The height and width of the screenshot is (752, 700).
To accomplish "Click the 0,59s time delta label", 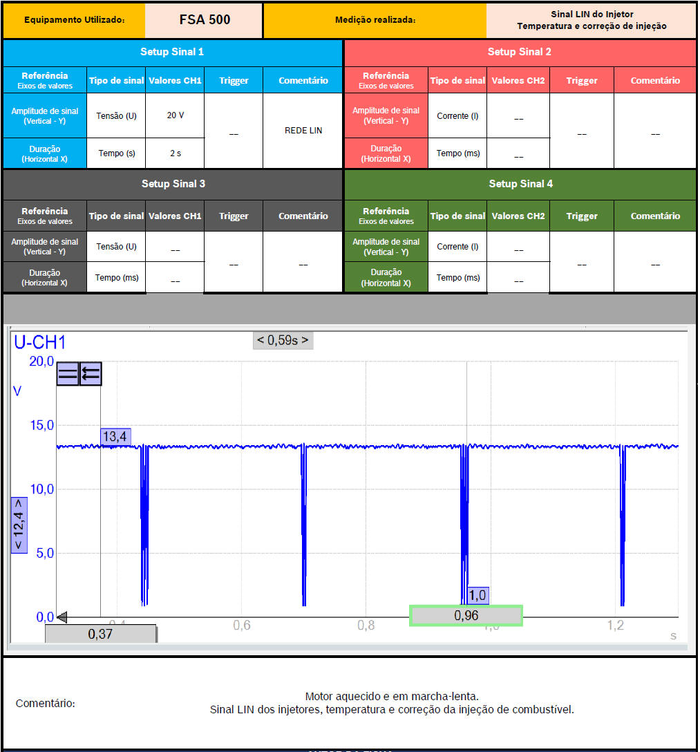I will click(283, 340).
